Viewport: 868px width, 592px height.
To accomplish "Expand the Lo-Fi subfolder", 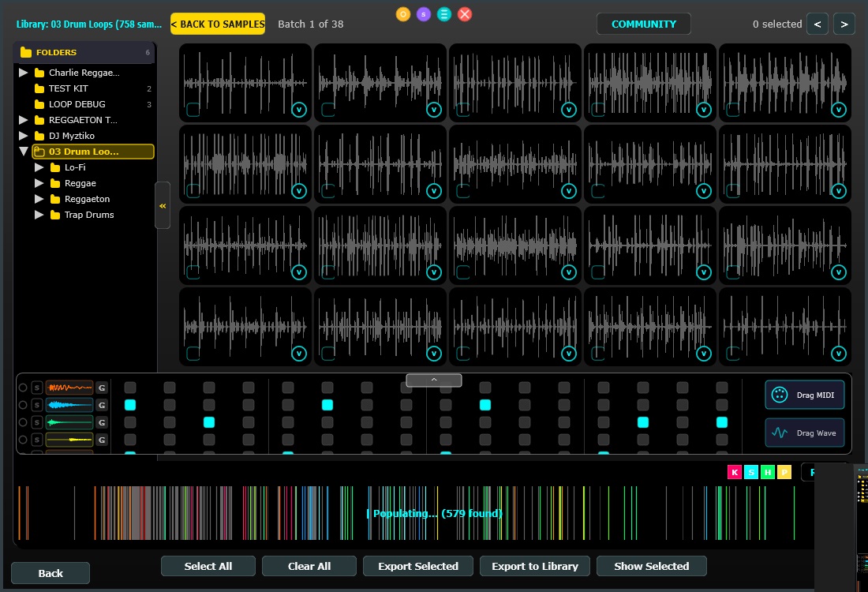I will 39,167.
